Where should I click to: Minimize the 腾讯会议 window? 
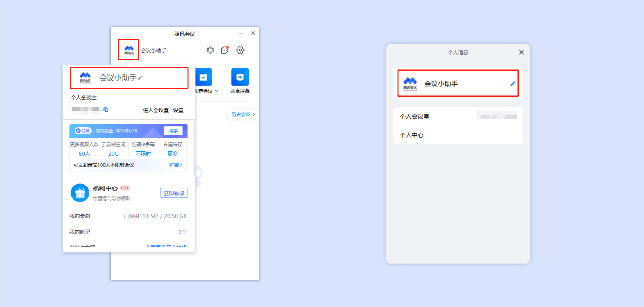point(241,33)
